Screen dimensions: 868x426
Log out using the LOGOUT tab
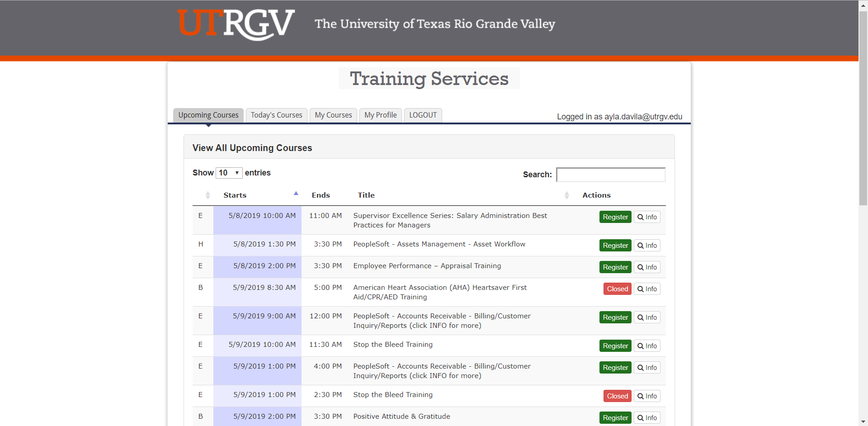[x=423, y=115]
